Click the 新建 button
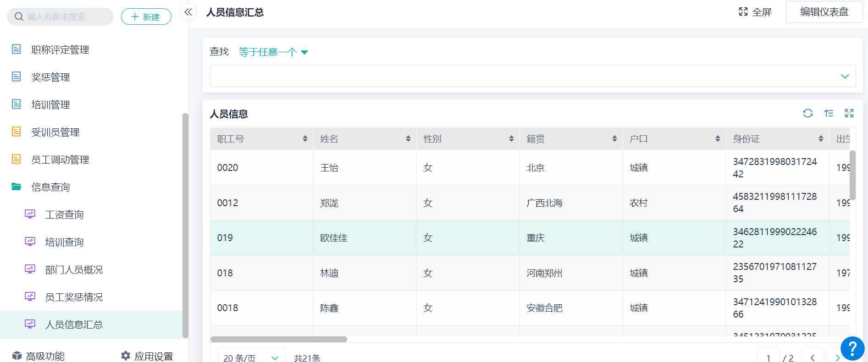This screenshot has height=362, width=868. click(146, 17)
